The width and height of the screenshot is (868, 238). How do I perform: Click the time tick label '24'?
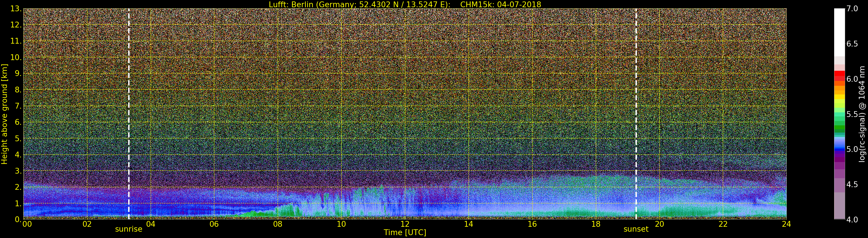click(x=786, y=224)
